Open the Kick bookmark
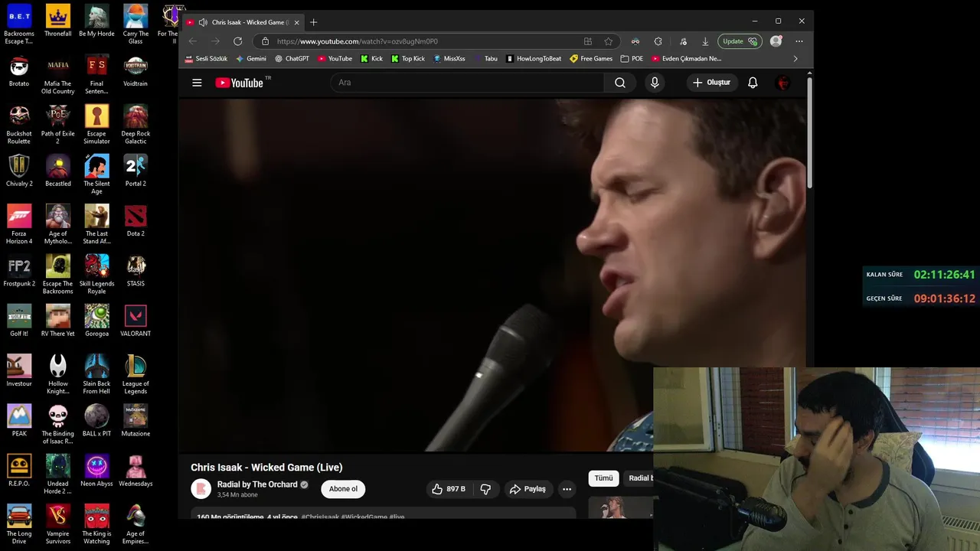The image size is (980, 551). (x=372, y=58)
